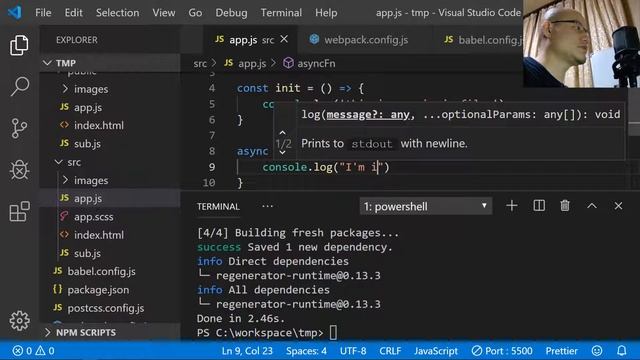Change indentation via Spaces: 4
Viewport: 640px width, 360px height.
pyautogui.click(x=306, y=351)
